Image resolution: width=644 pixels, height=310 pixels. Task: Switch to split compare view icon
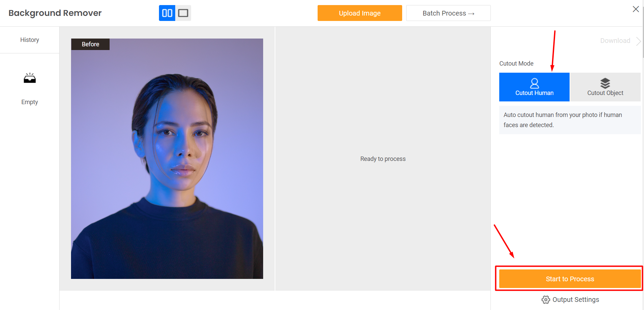[167, 13]
